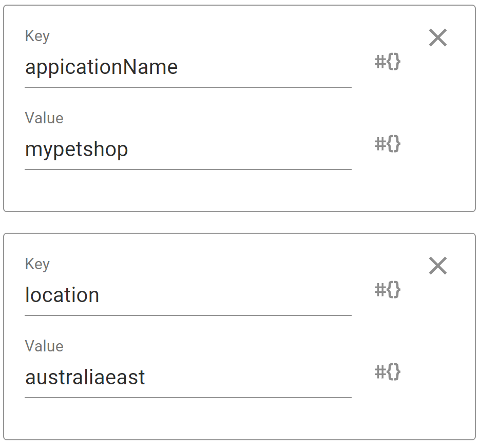Click the Key label above appicationName
The height and width of the screenshot is (448, 480).
click(37, 36)
